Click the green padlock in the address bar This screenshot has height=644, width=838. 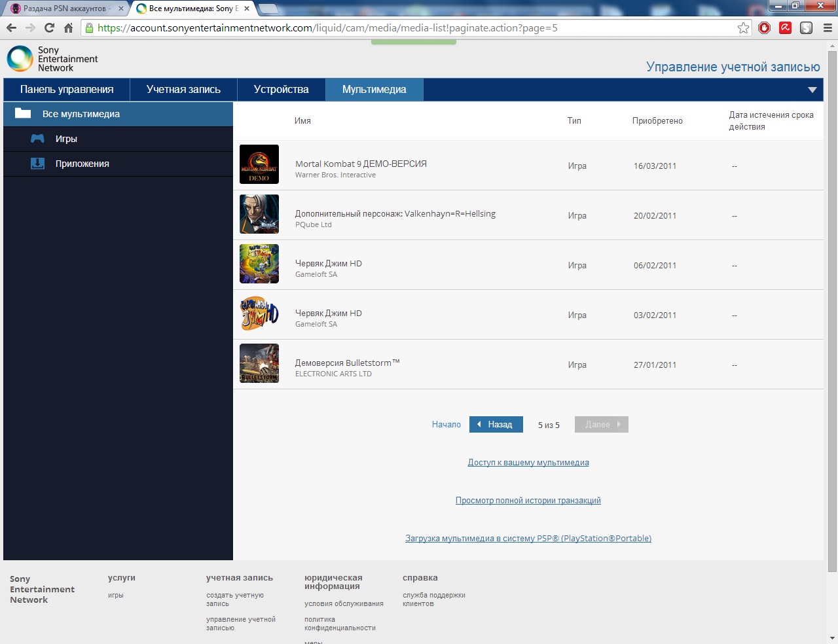tap(90, 27)
